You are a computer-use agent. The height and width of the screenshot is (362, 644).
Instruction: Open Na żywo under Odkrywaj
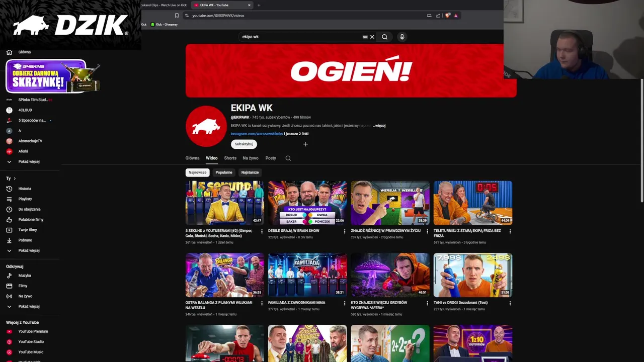pyautogui.click(x=25, y=296)
